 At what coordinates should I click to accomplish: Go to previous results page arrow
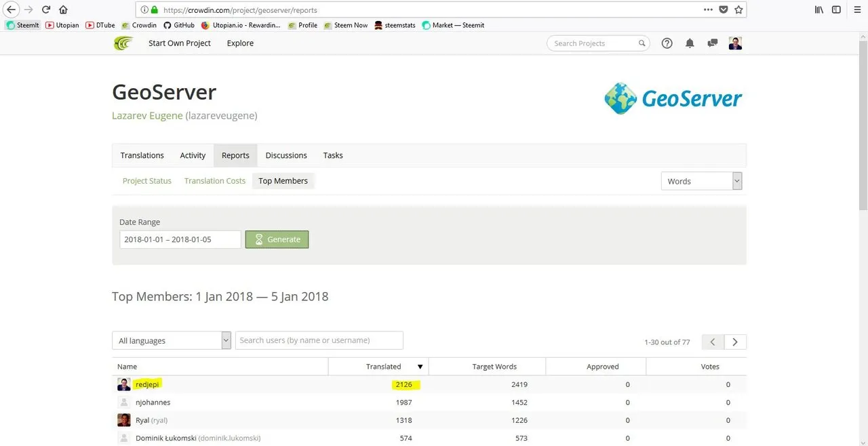tap(713, 342)
